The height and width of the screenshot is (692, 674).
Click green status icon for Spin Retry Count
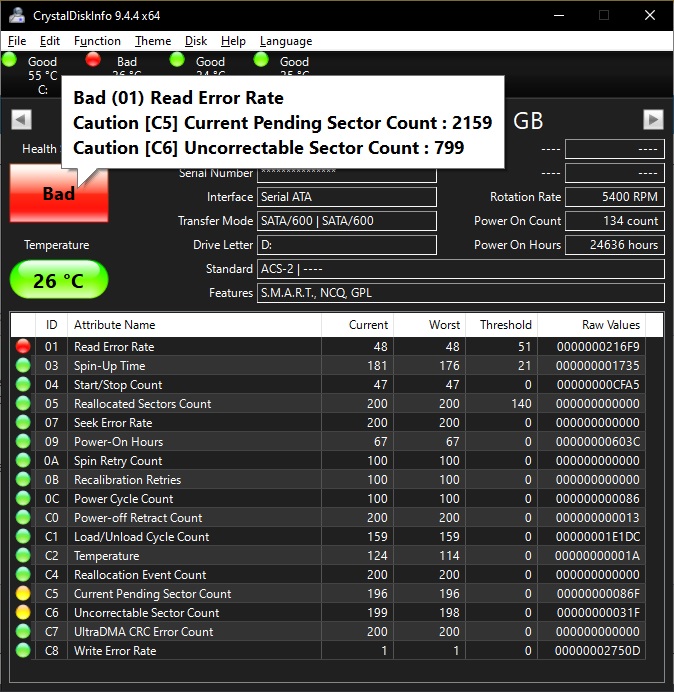pyautogui.click(x=23, y=460)
